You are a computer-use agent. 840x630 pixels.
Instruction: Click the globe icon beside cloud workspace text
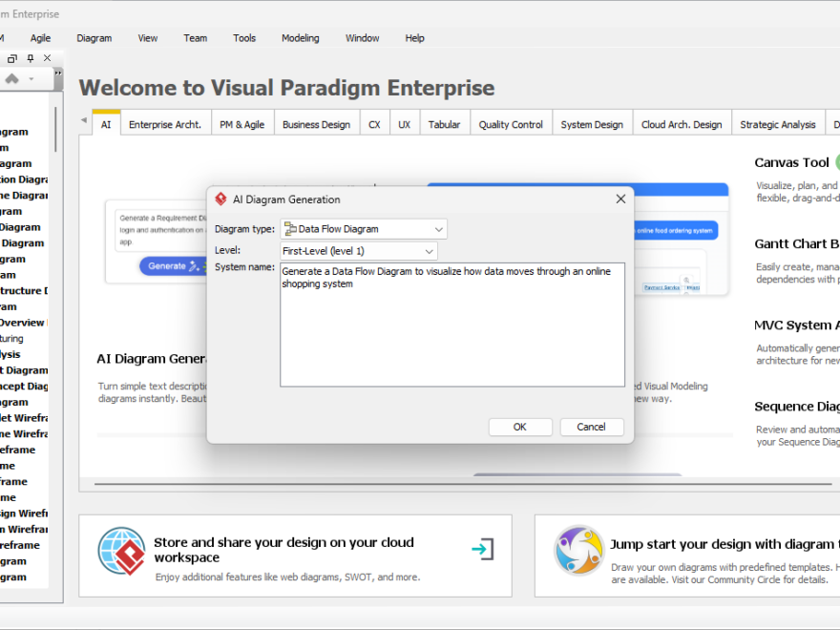point(120,551)
